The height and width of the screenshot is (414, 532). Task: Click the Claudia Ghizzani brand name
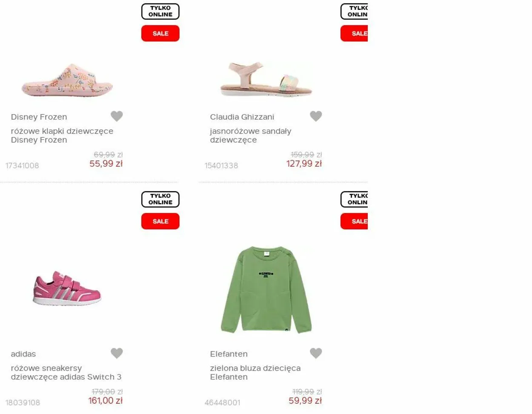242,117
